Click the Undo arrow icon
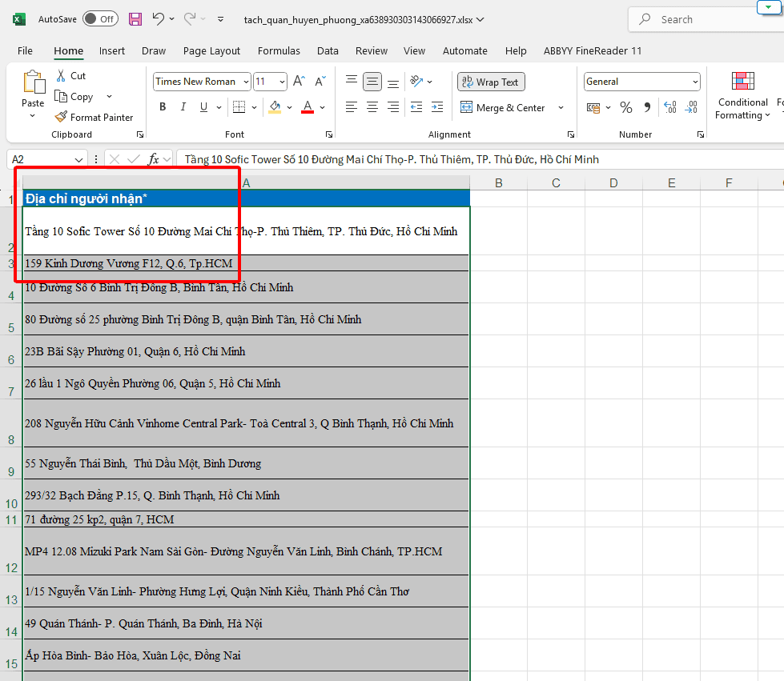Screen dimensions: 784x681 pos(159,19)
